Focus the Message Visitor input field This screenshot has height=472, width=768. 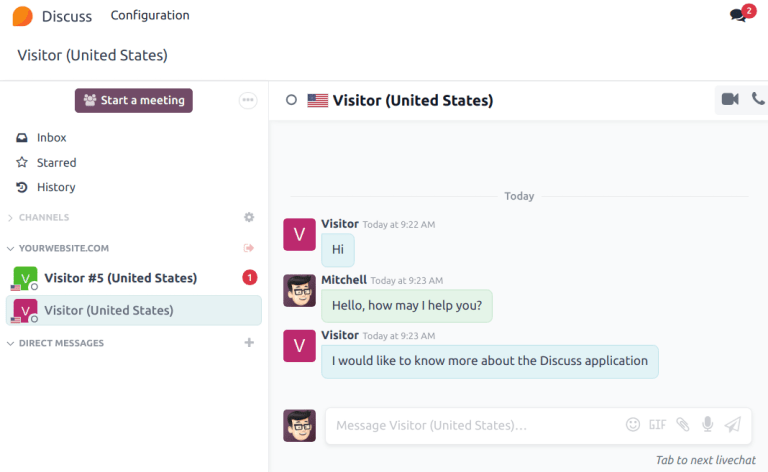470,425
